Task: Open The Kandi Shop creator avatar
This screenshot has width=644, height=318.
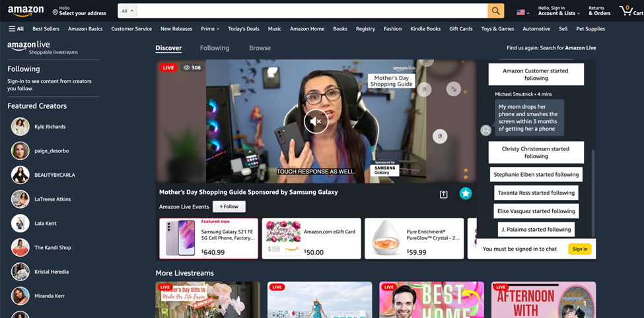Action: coord(20,248)
